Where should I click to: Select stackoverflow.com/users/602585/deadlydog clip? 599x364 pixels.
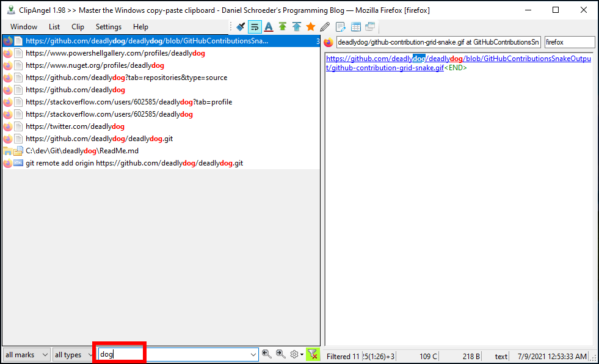pos(161,114)
